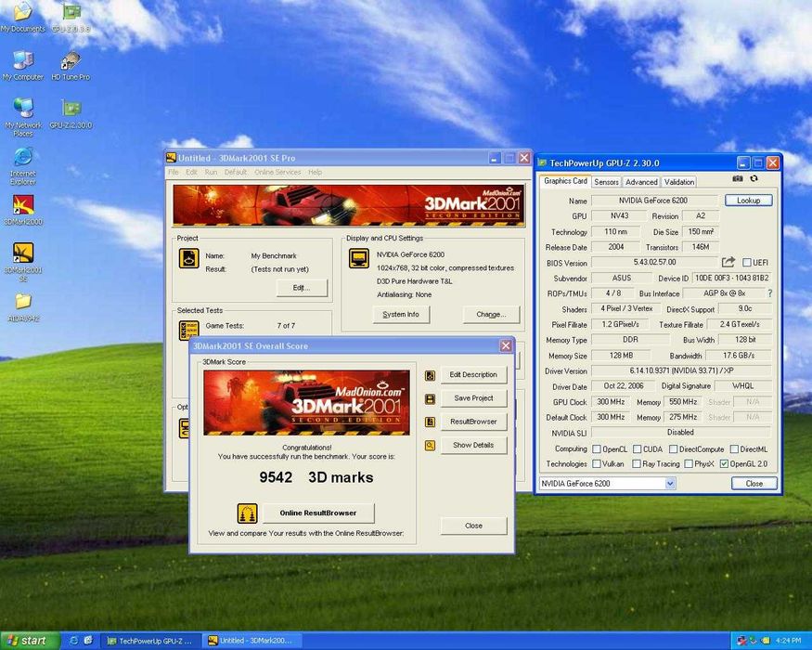Toggle the Vulkan checkbox

click(x=597, y=464)
